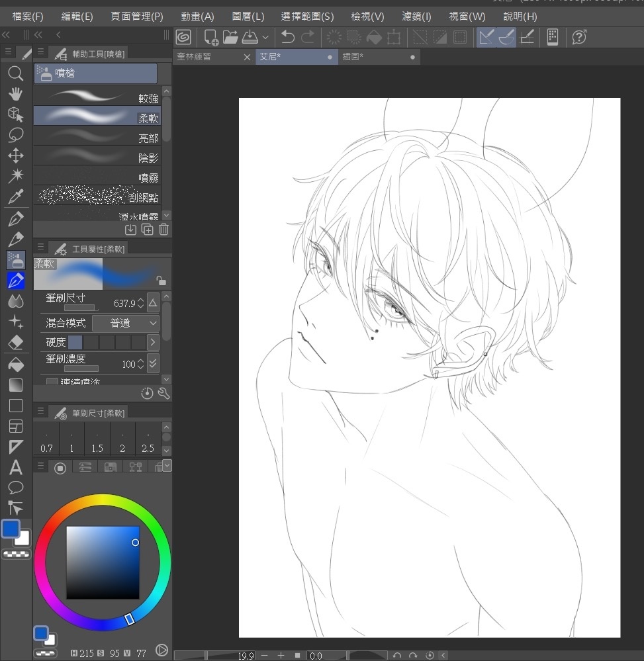
Task: Open the File menu
Action: coord(28,17)
